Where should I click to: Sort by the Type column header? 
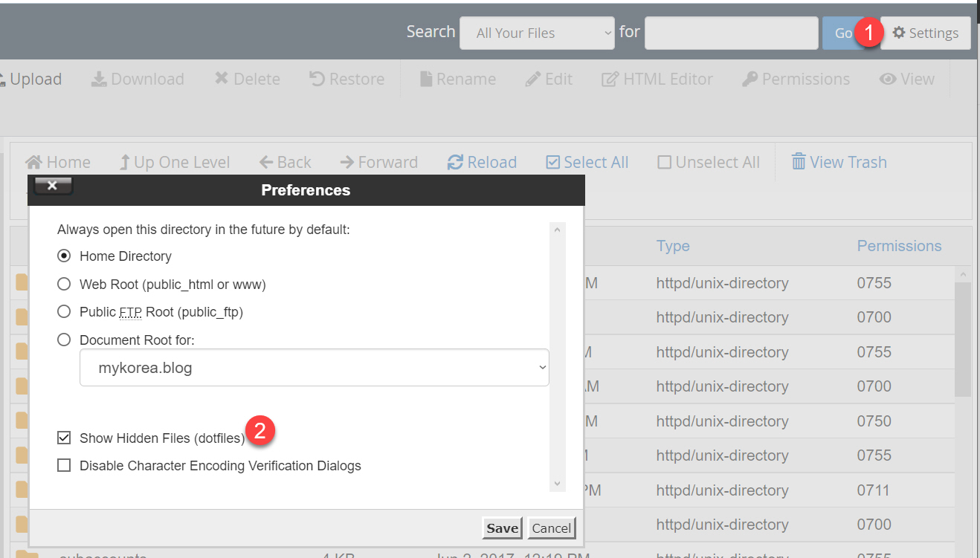pos(673,246)
